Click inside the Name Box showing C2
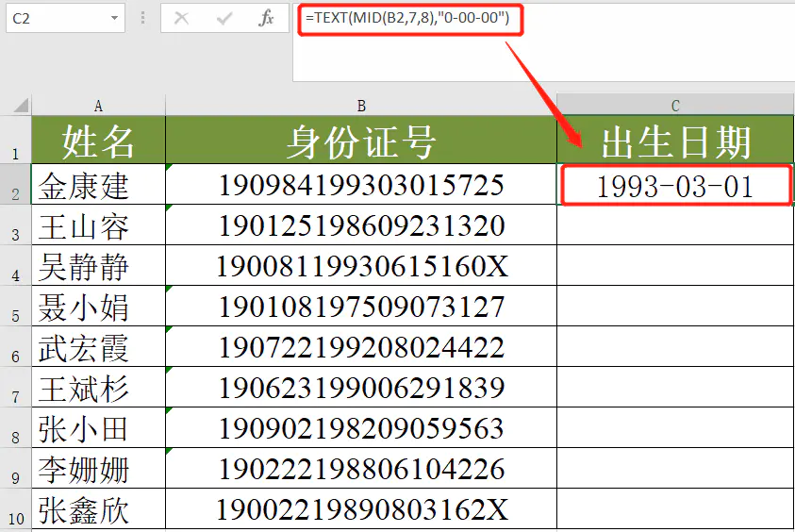Image resolution: width=795 pixels, height=532 pixels. click(x=55, y=18)
